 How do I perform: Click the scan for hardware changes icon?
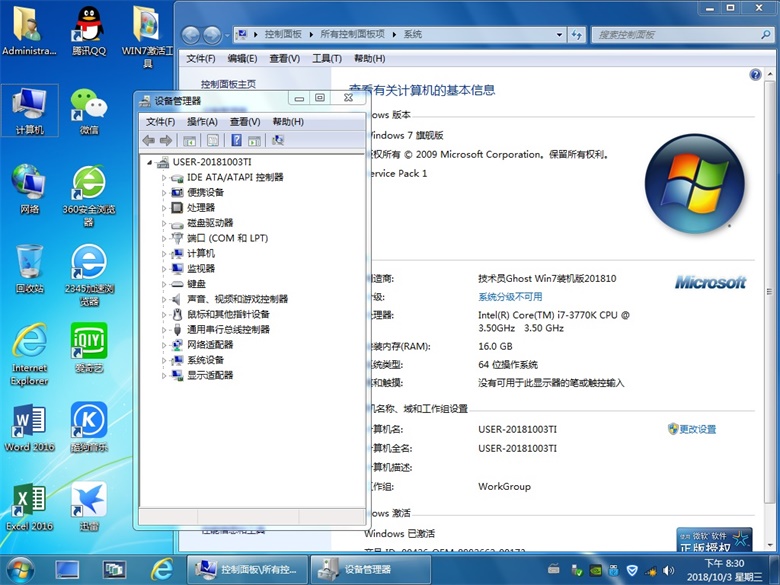click(278, 141)
